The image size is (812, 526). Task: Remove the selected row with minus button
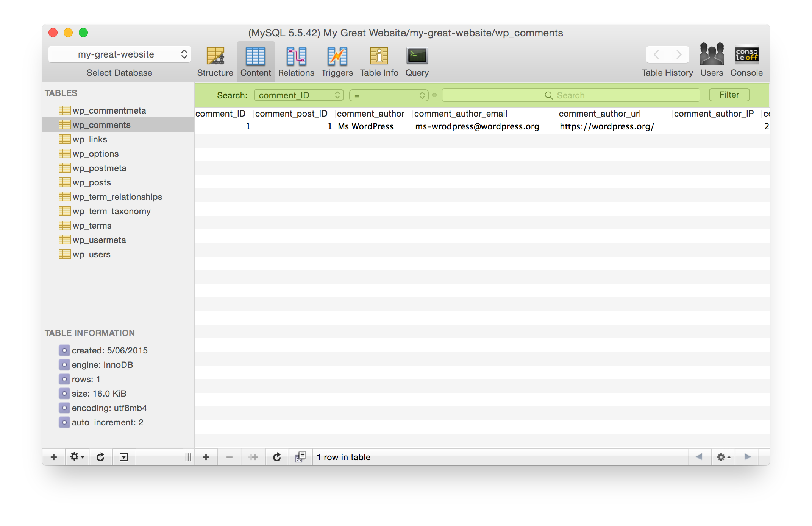[x=230, y=457]
